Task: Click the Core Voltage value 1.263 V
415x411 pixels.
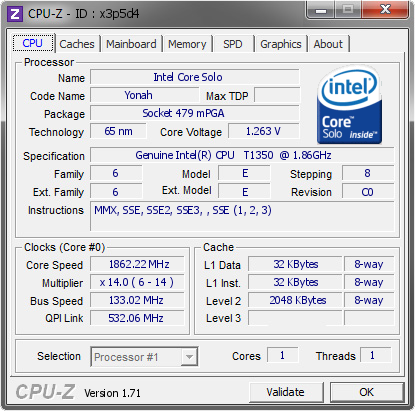Action: (x=264, y=131)
